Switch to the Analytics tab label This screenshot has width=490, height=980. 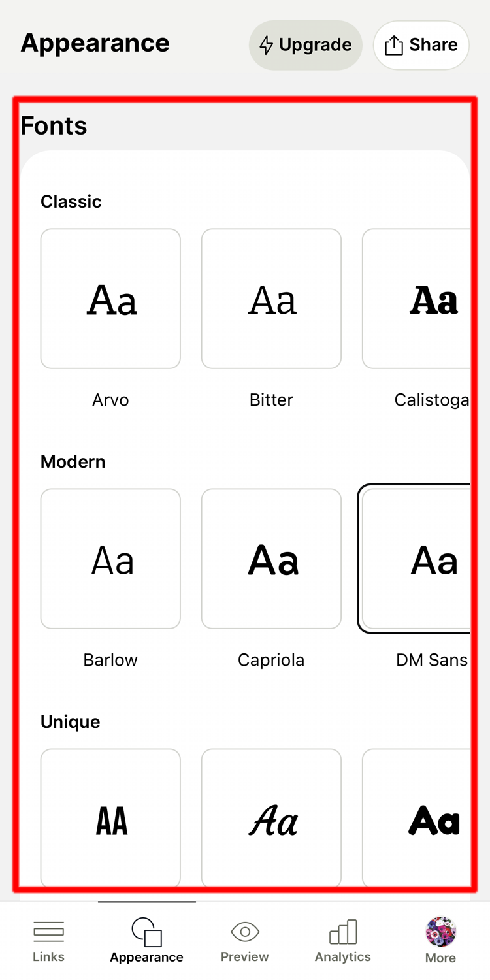(x=343, y=957)
